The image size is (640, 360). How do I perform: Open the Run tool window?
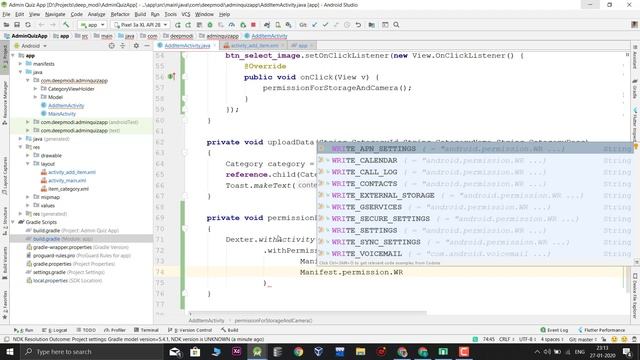pyautogui.click(x=23, y=330)
